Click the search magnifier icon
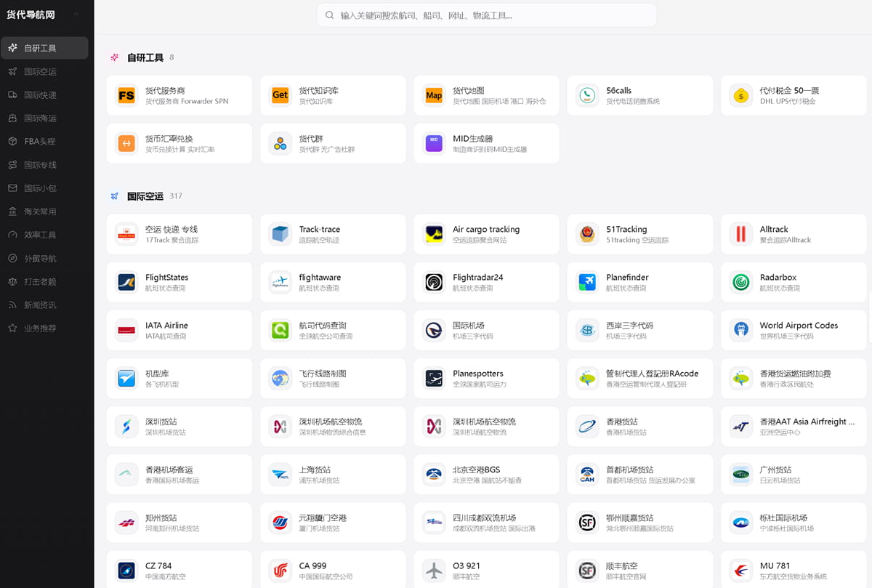The width and height of the screenshot is (872, 588). coord(329,15)
